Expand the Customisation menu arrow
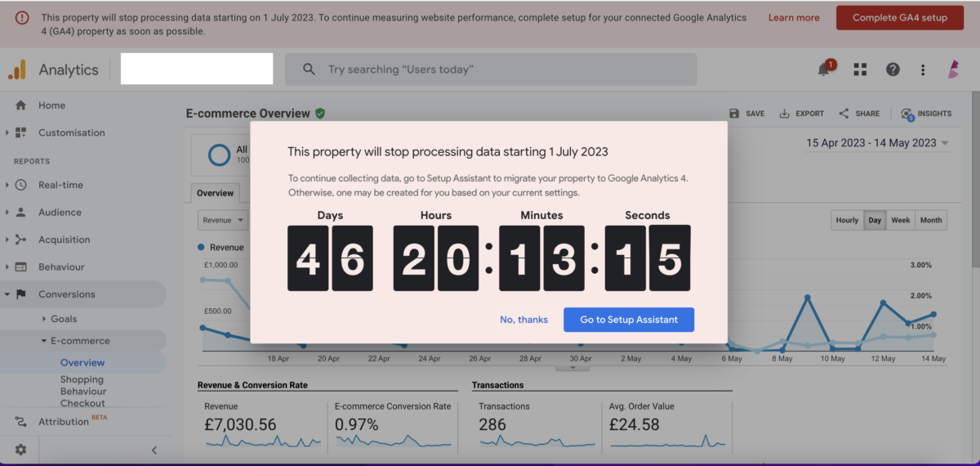The height and width of the screenshot is (466, 980). click(7, 132)
